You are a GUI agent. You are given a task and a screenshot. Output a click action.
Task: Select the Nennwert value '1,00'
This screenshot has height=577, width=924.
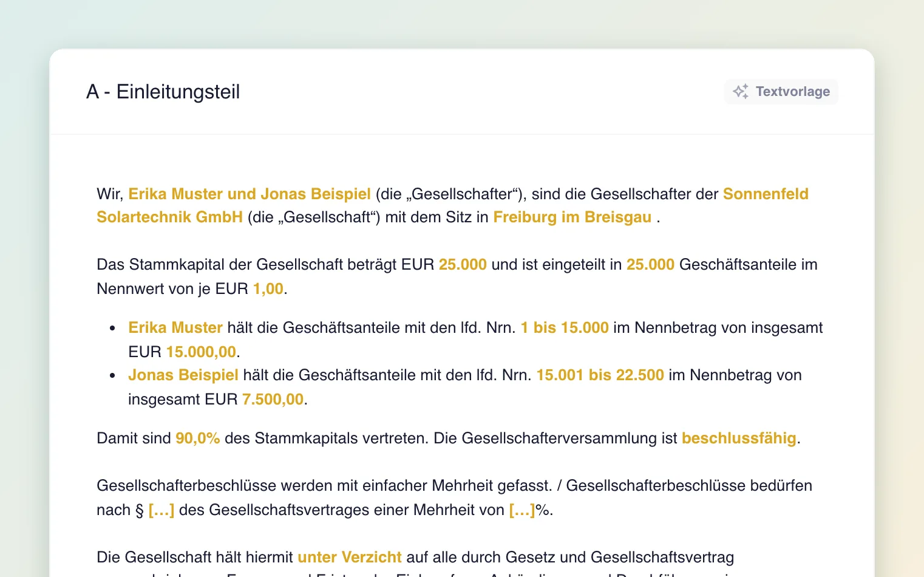[268, 289]
